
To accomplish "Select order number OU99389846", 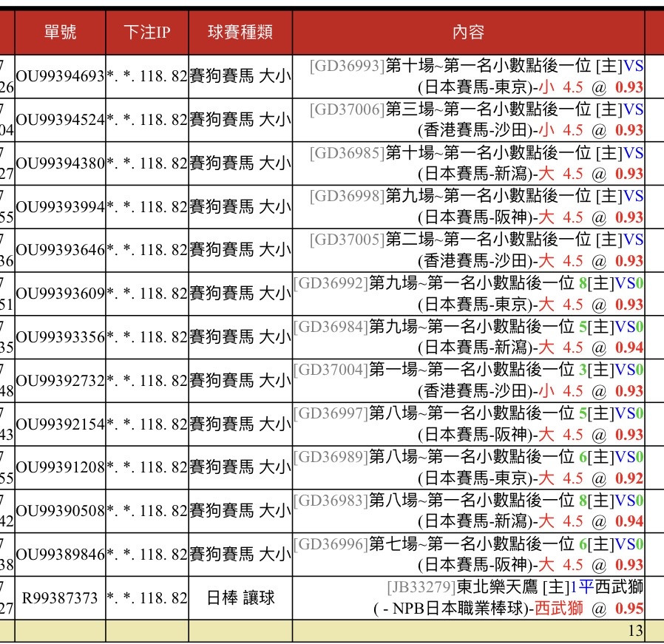I will click(60, 555).
